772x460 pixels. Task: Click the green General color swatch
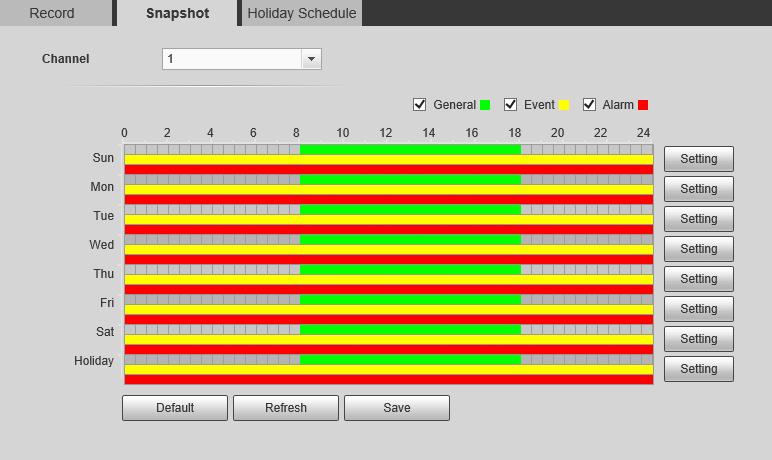pyautogui.click(x=485, y=105)
